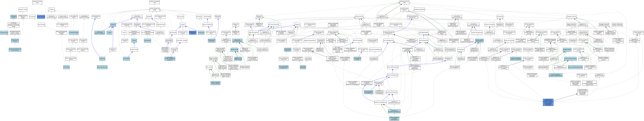This screenshot has height=121, width=644.
Task: Click the 'cell junction' node
Action: [181, 17]
